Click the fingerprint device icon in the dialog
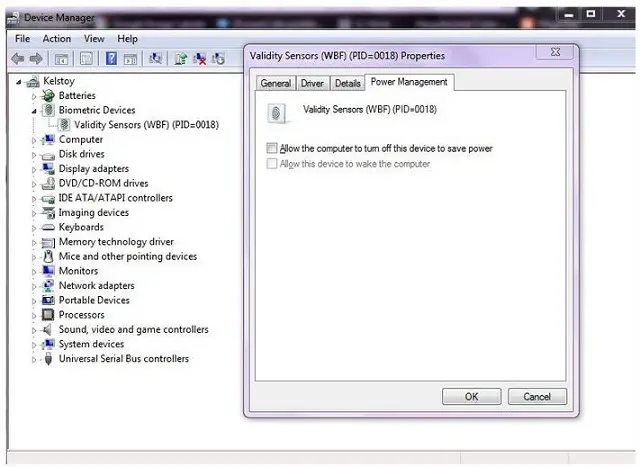Image resolution: width=640 pixels, height=467 pixels. pyautogui.click(x=276, y=113)
